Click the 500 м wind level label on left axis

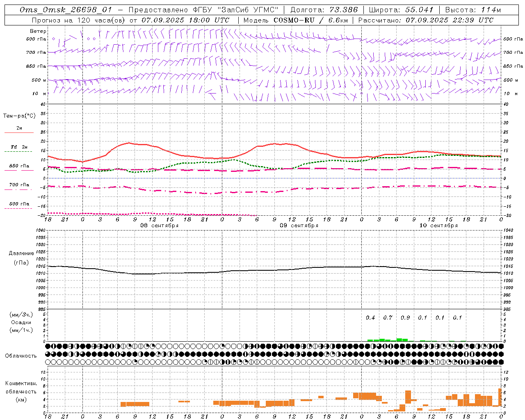(x=39, y=80)
